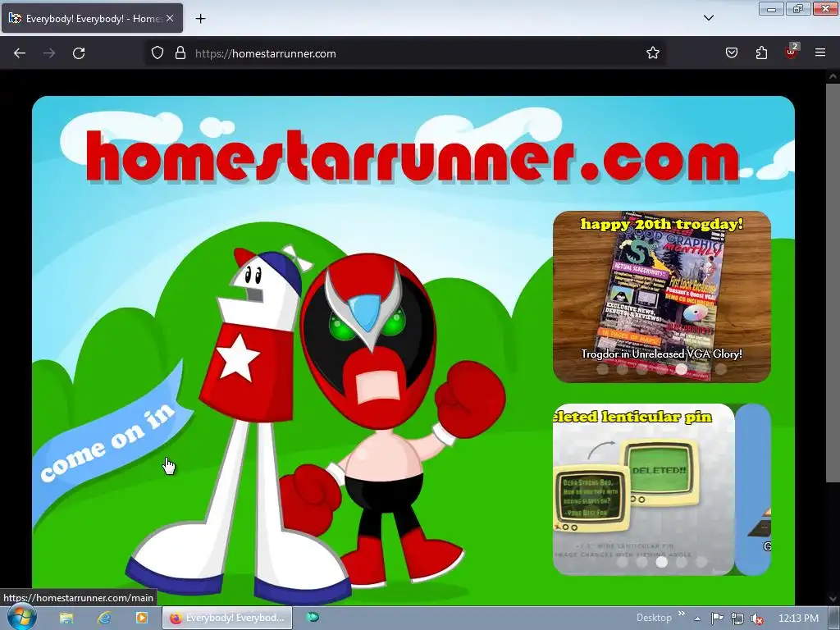Open a new browser tab
Screen dimensions: 840x630
click(200, 19)
